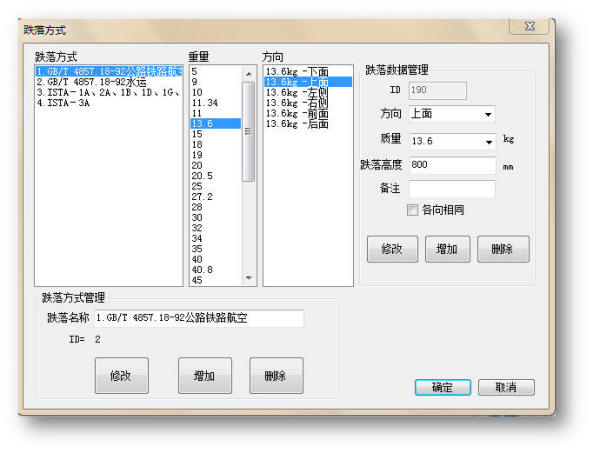Click 增加 in 跌落数据管理 group
Viewport: 591px width, 453px height.
click(447, 249)
